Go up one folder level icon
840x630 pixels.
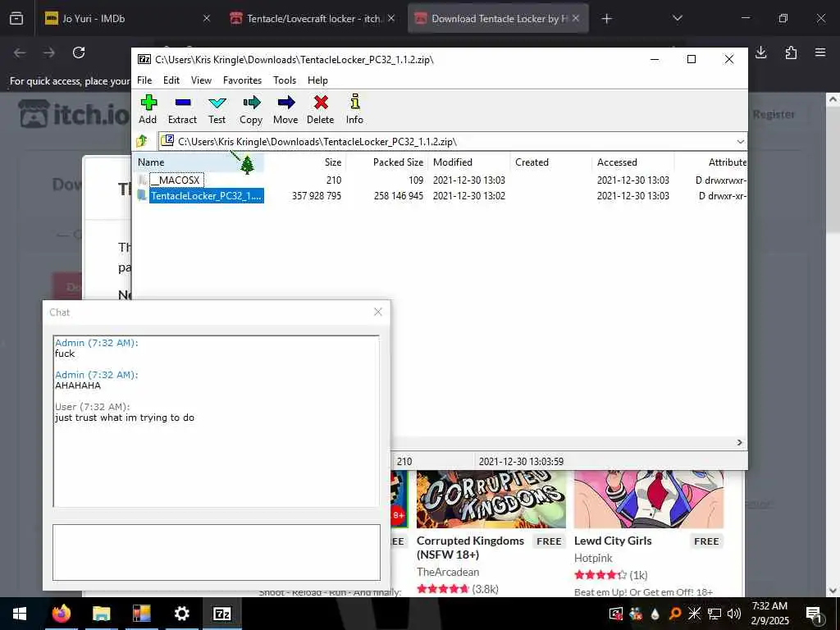tap(143, 141)
